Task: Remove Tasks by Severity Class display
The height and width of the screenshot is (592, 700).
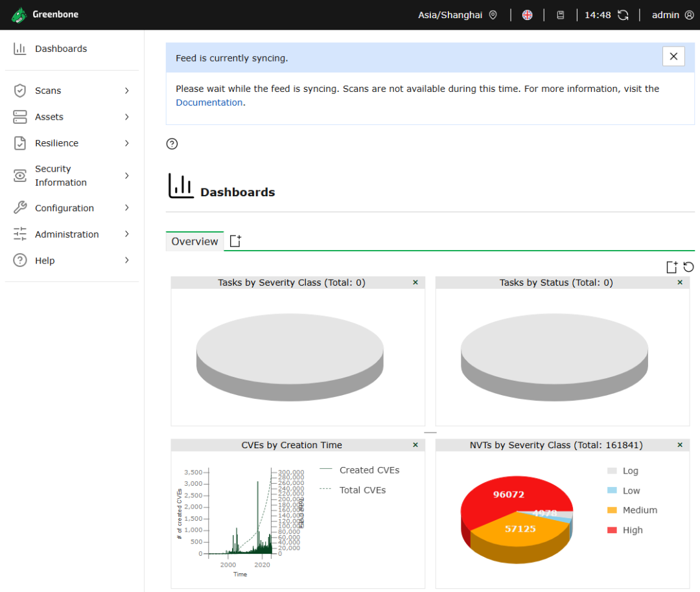Action: (415, 282)
